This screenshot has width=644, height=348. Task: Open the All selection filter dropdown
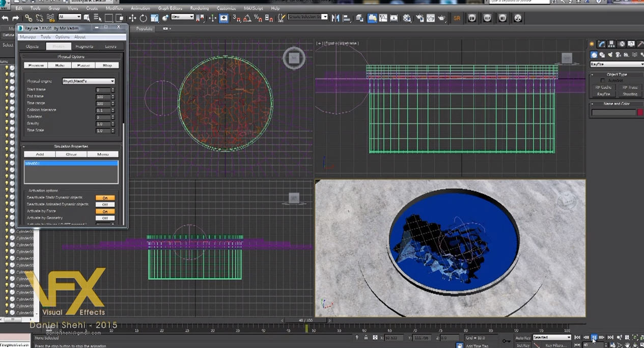pos(69,17)
